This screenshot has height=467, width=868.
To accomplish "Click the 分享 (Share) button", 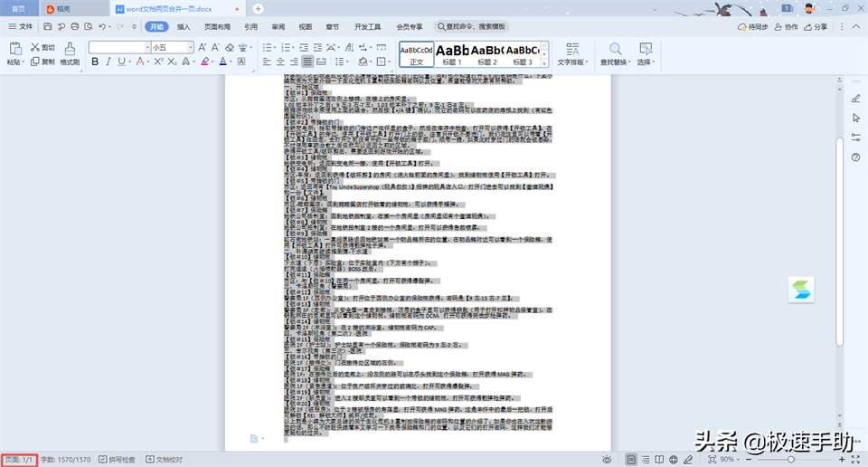I will [815, 27].
